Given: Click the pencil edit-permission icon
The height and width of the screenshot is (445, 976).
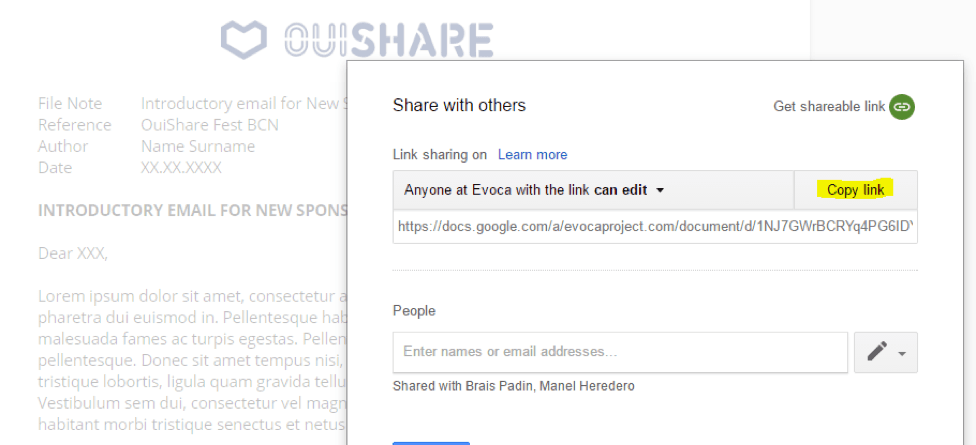Looking at the screenshot, I should [877, 352].
